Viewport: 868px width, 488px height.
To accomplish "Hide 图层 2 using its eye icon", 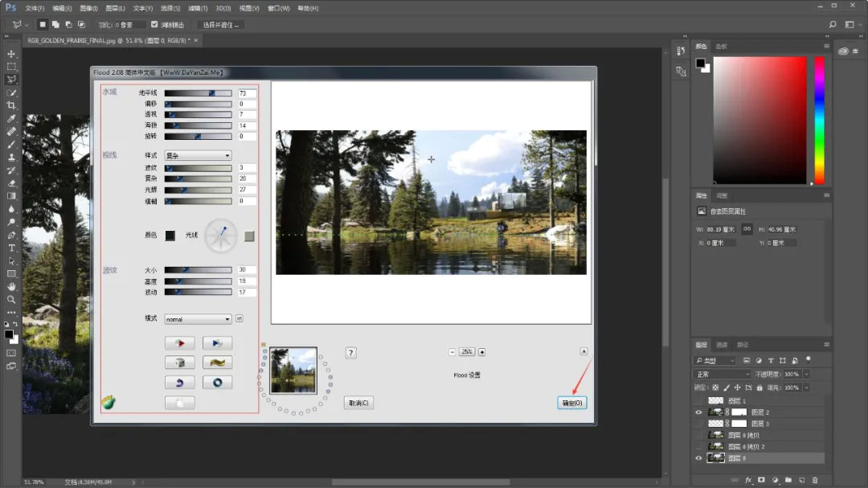I will click(x=697, y=412).
